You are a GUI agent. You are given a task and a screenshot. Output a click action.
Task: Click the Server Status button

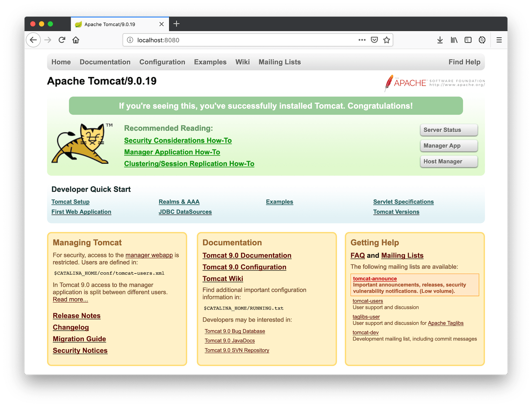(449, 130)
